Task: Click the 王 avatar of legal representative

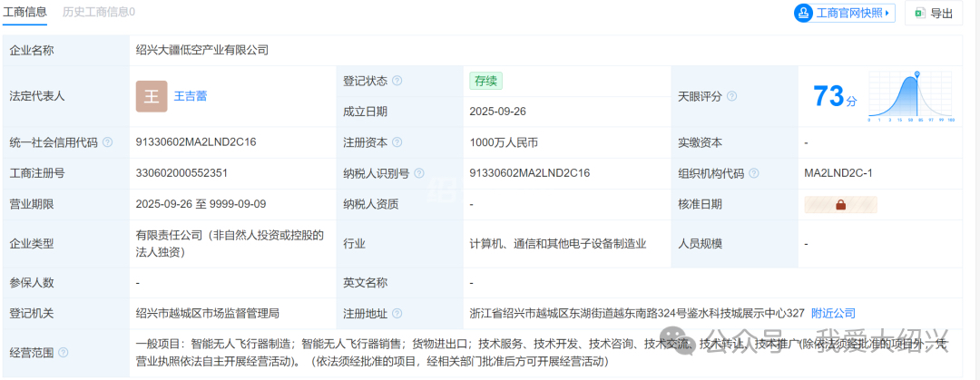Action: (x=152, y=96)
